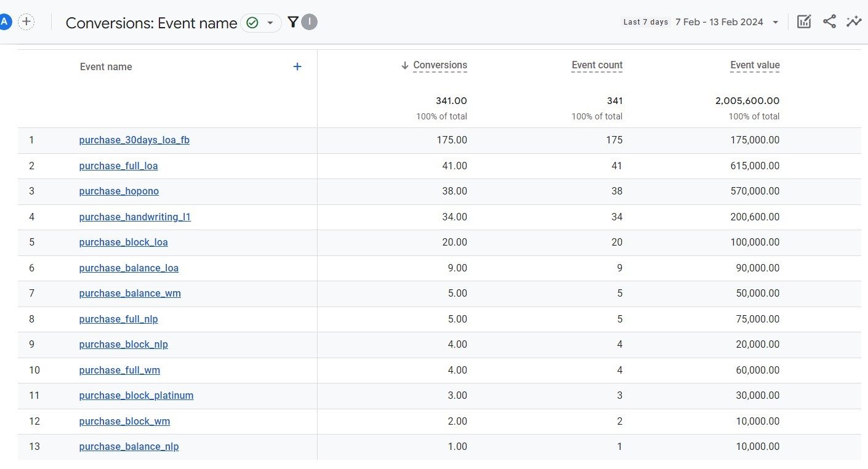Share this Conversions report
Image resolution: width=868 pixels, height=469 pixels.
829,21
